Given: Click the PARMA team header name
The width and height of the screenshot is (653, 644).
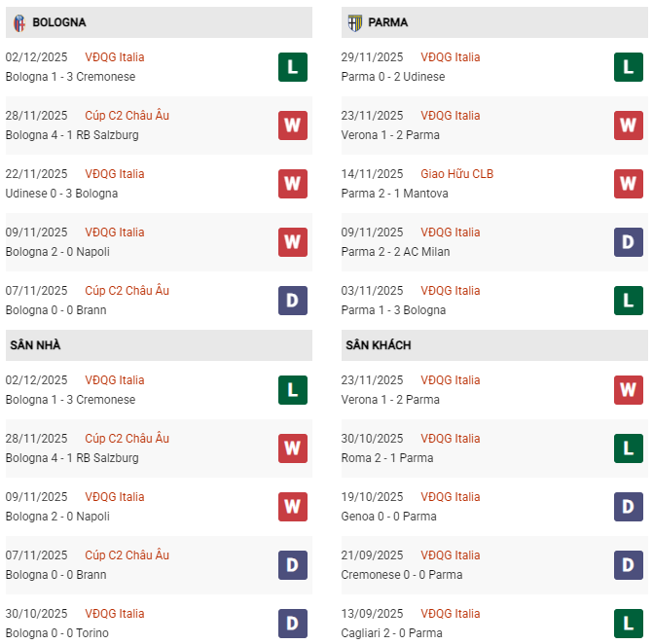Looking at the screenshot, I should point(388,22).
